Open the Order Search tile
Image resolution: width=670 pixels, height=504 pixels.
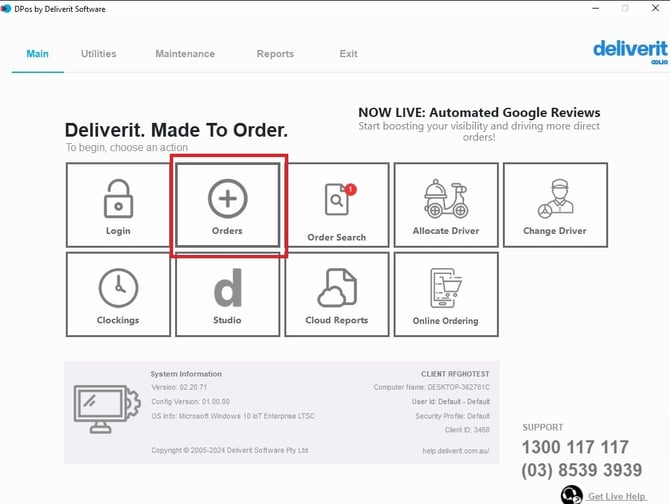[337, 205]
